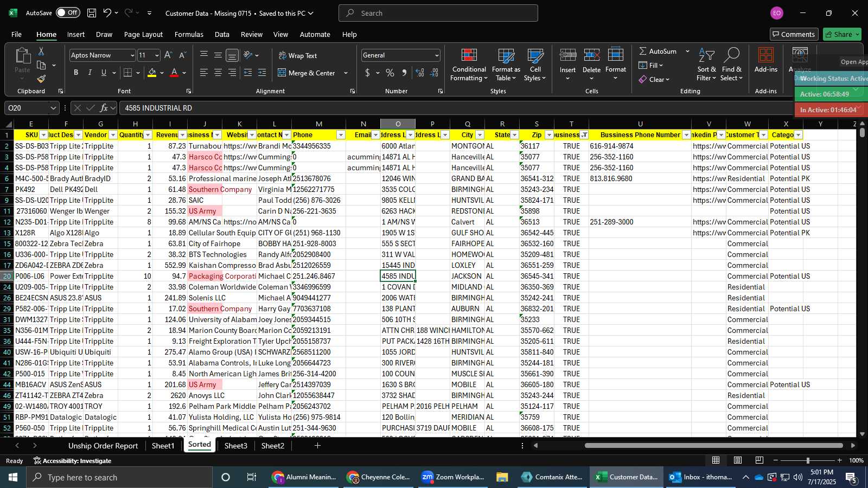Open the Phone column filter dropdown

[341, 135]
